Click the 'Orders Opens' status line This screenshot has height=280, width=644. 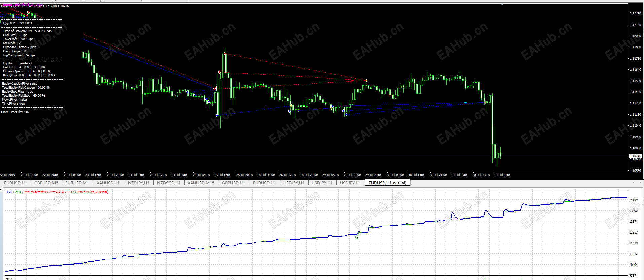pyautogui.click(x=27, y=71)
